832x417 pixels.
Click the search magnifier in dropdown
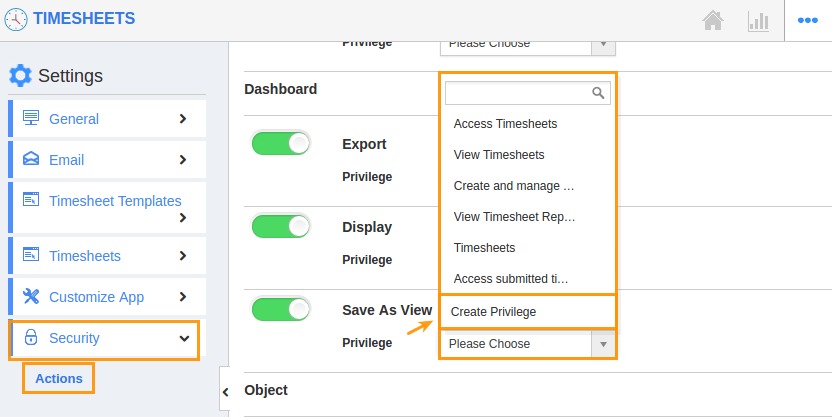click(598, 93)
